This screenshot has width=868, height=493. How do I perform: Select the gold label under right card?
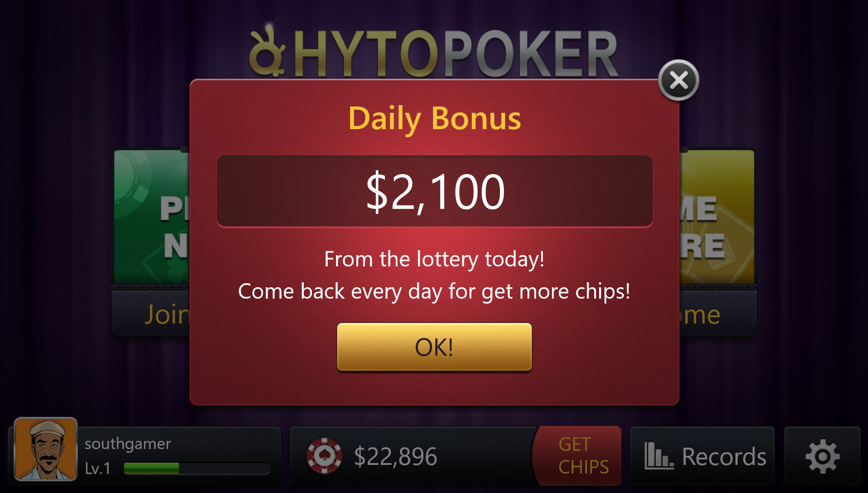pos(700,314)
